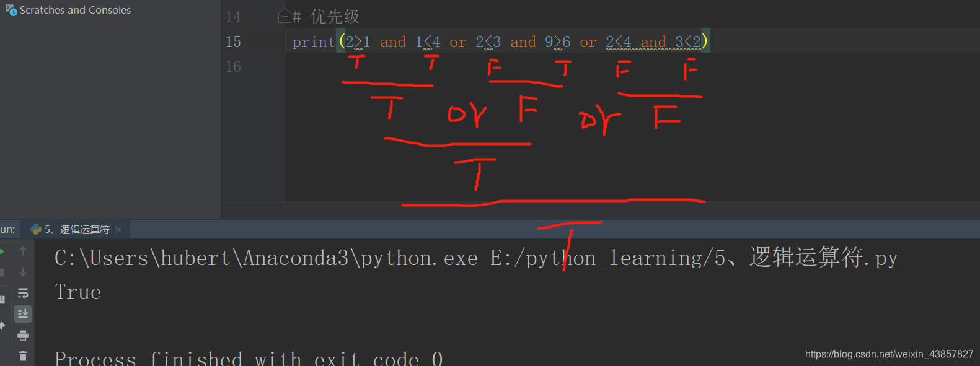
Task: Click the 'E:/python_learning/5、逻辑运算符.py' path in console
Action: pyautogui.click(x=694, y=258)
